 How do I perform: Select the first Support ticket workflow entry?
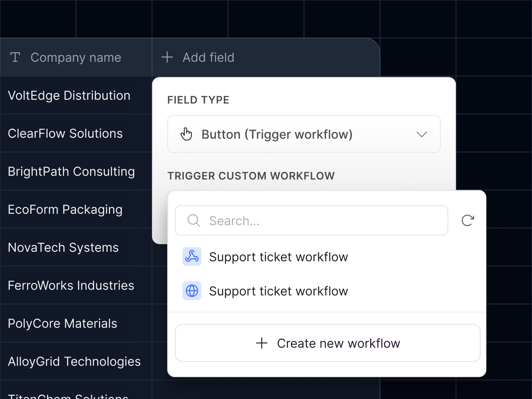click(x=278, y=256)
